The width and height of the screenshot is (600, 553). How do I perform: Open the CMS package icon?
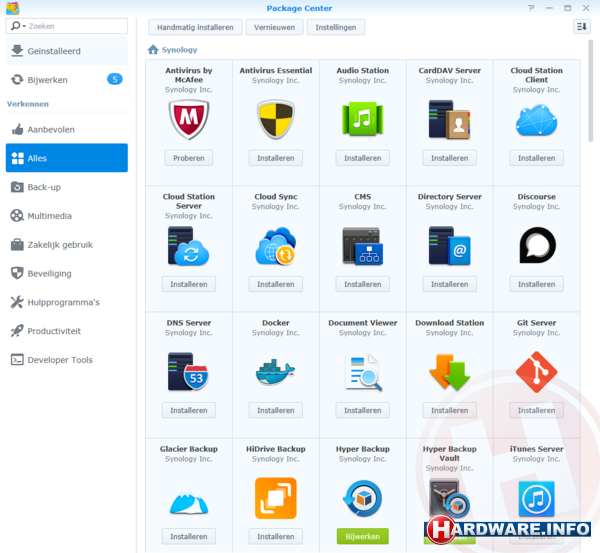[x=362, y=246]
